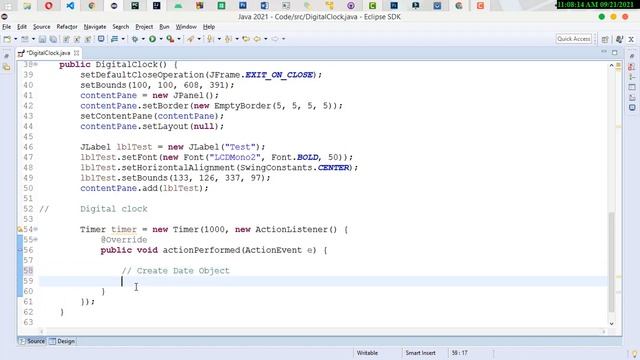Screen dimensions: 640x360
Task: Click the Opera icon in the taskbar
Action: point(49,6)
